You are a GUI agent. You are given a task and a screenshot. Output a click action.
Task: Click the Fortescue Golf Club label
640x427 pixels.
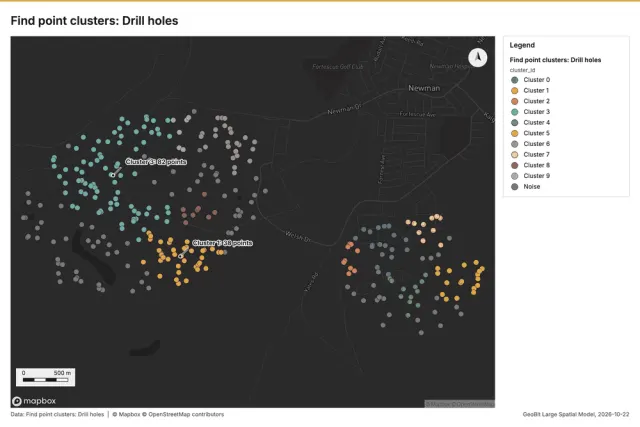point(338,67)
